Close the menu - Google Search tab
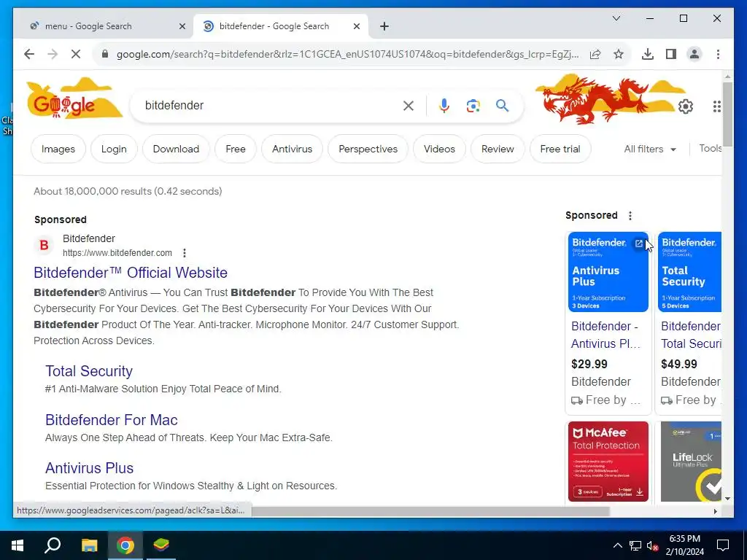This screenshot has height=560, width=747. click(182, 26)
